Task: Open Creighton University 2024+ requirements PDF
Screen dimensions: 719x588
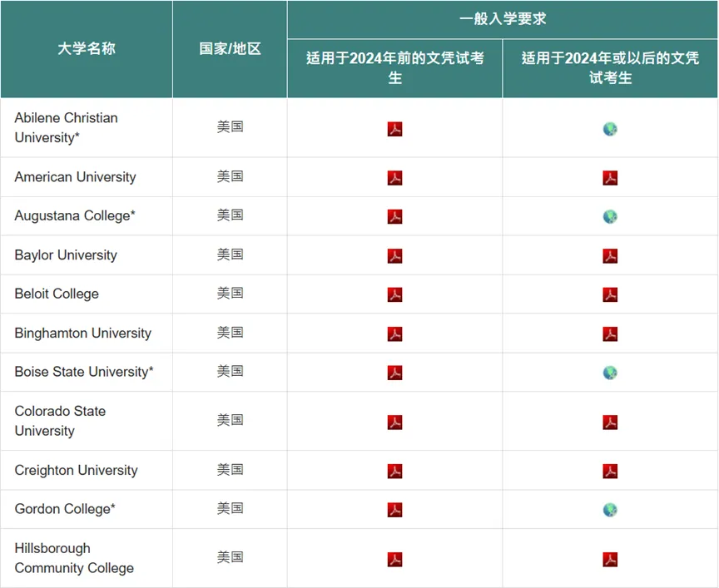Action: coord(610,469)
